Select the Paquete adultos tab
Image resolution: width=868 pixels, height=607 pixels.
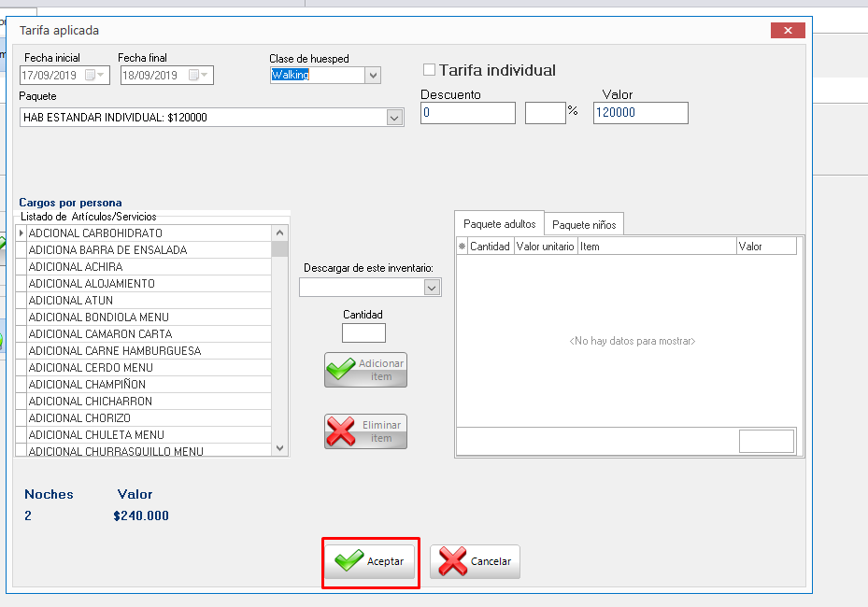(500, 224)
